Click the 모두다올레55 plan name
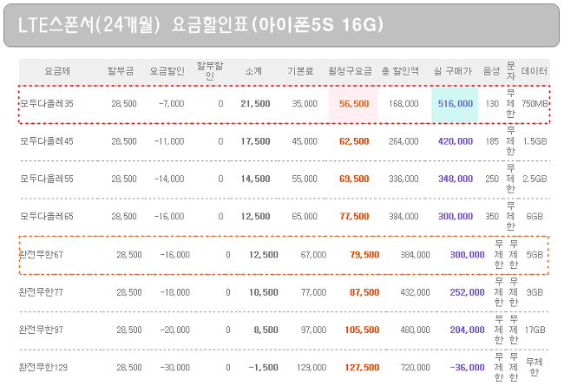Image resolution: width=564 pixels, height=392 pixels. coord(47,179)
